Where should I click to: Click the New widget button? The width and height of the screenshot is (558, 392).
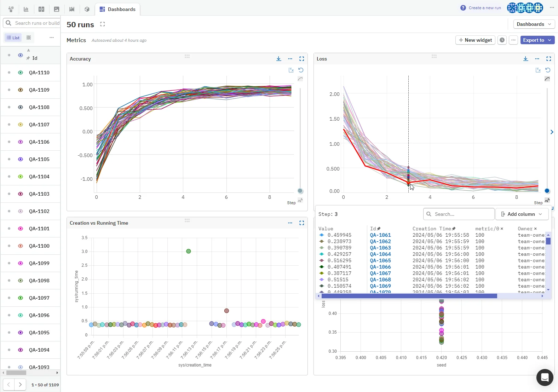click(475, 40)
